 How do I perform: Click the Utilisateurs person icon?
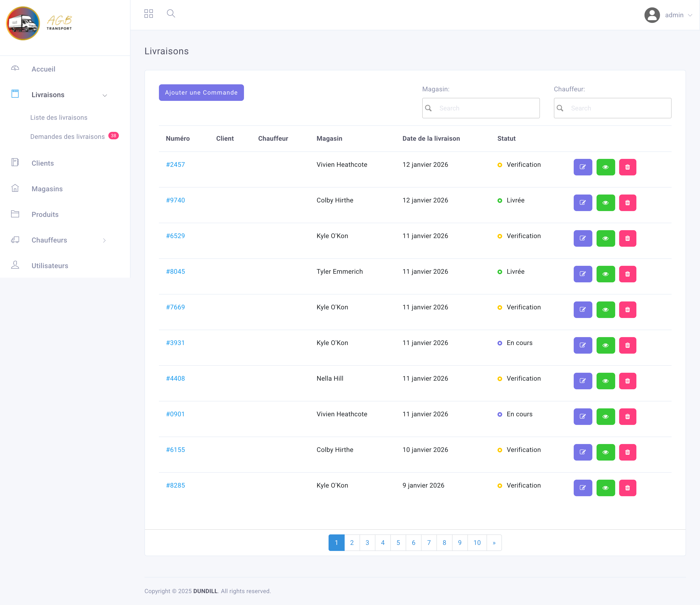pos(15,265)
